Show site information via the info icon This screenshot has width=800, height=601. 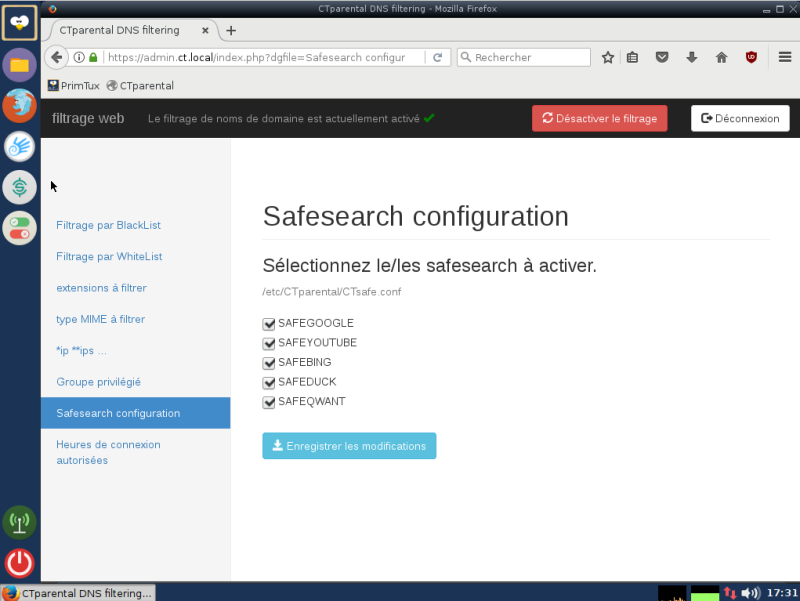[79, 57]
